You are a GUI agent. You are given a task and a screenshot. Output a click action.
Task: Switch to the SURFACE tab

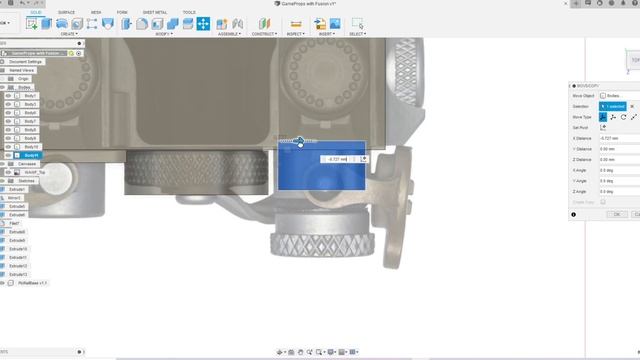click(x=66, y=13)
